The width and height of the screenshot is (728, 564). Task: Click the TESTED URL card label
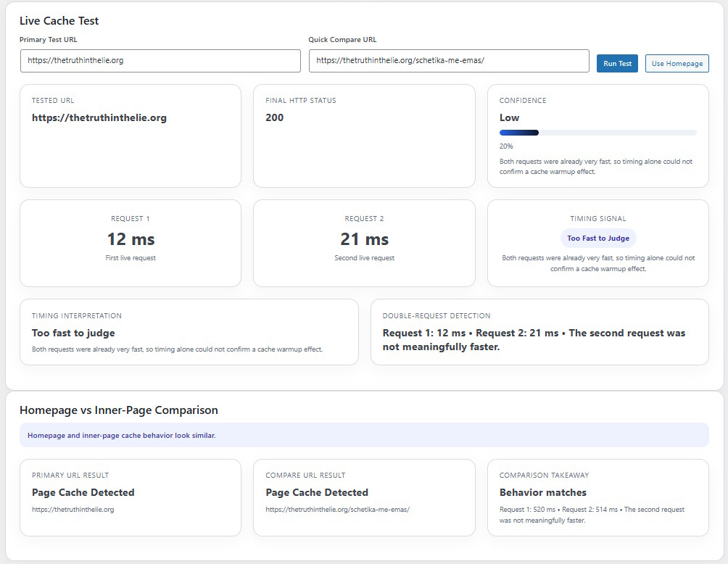[x=53, y=101]
